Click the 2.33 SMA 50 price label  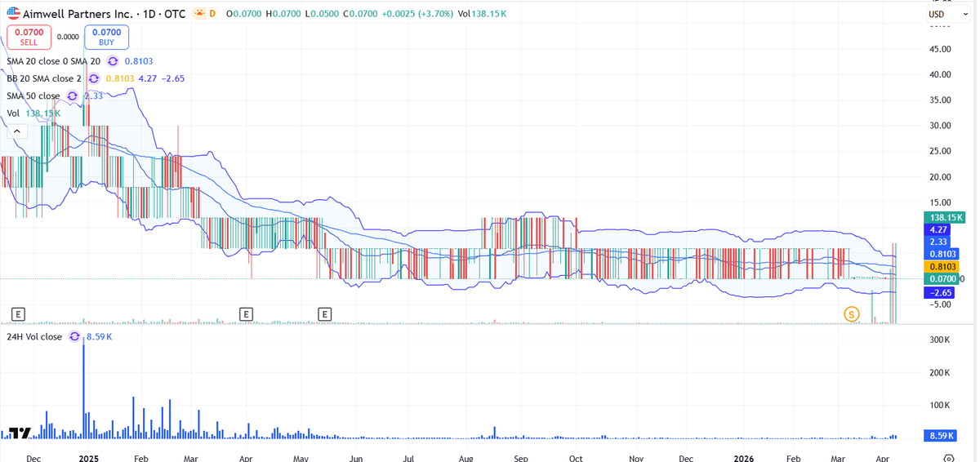pos(938,242)
